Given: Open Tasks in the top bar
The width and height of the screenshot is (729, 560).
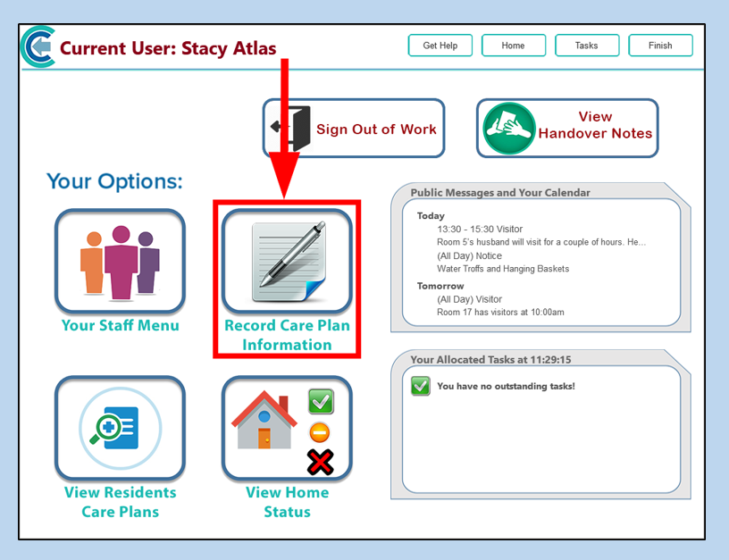Looking at the screenshot, I should [x=586, y=46].
